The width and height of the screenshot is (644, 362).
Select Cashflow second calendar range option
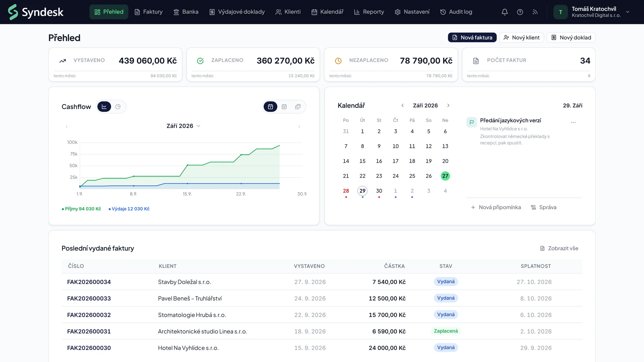[x=284, y=107]
